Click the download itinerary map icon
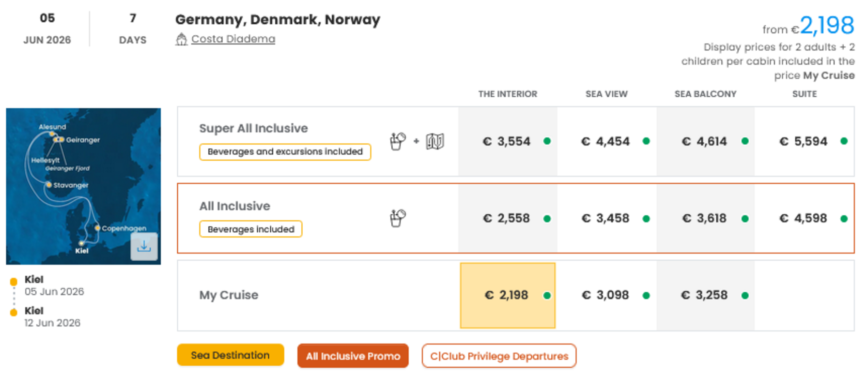The width and height of the screenshot is (868, 387). [144, 247]
